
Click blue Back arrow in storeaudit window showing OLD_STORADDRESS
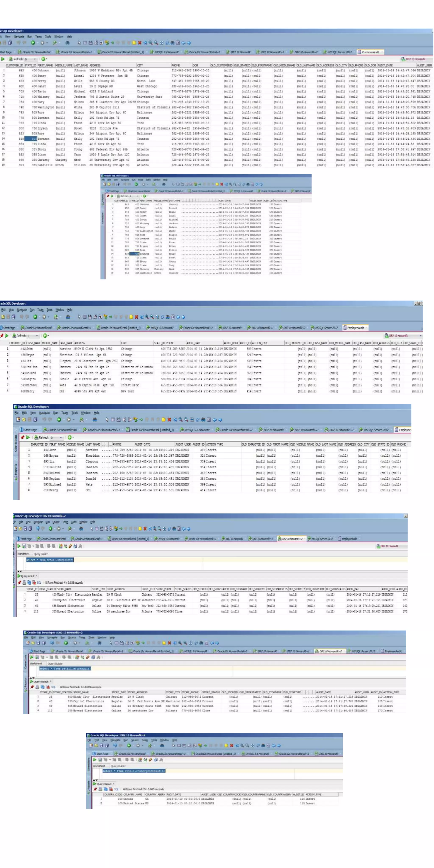184,529
